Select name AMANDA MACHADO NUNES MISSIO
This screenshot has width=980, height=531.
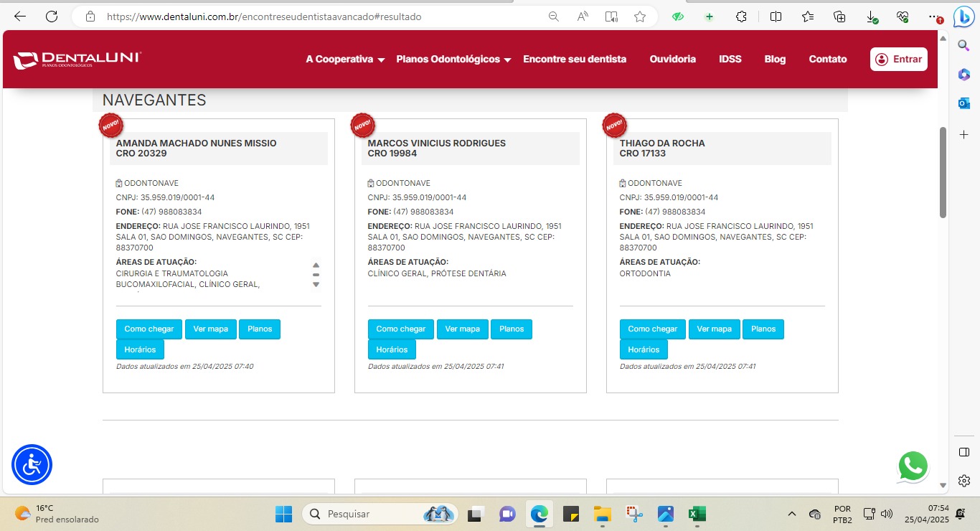(196, 143)
